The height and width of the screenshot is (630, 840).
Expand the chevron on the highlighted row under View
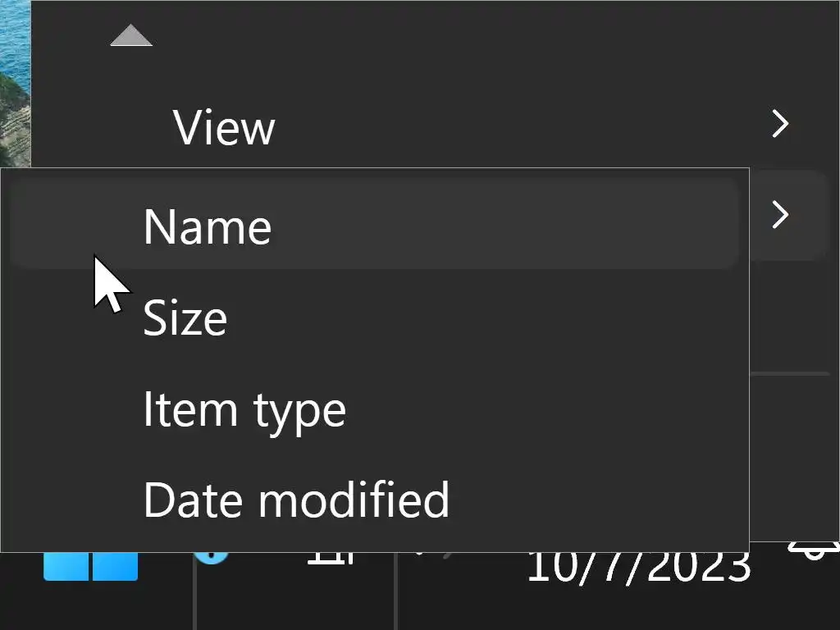click(x=780, y=216)
